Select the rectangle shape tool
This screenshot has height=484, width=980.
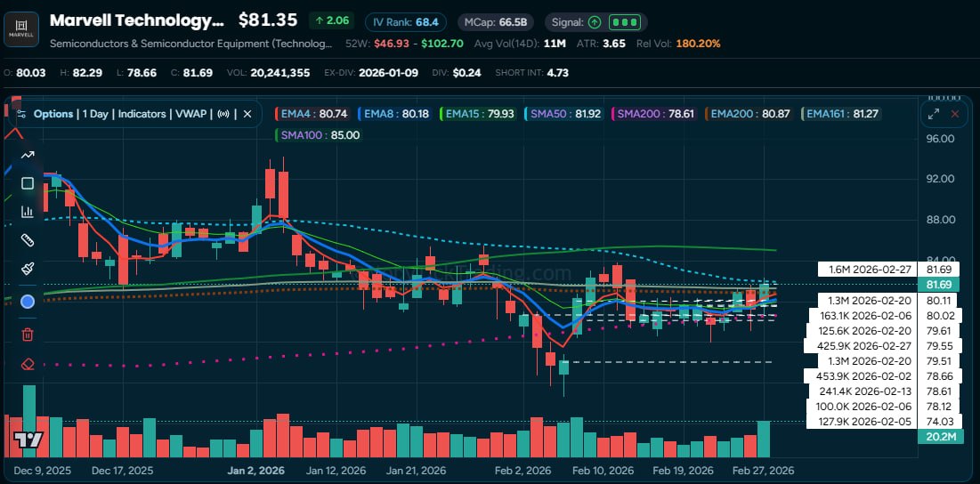(28, 183)
